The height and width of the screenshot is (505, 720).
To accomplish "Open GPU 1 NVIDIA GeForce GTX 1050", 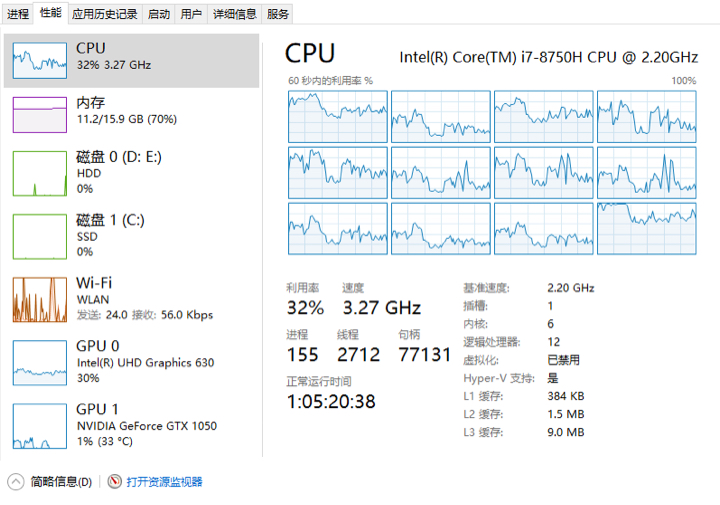I will (x=40, y=426).
